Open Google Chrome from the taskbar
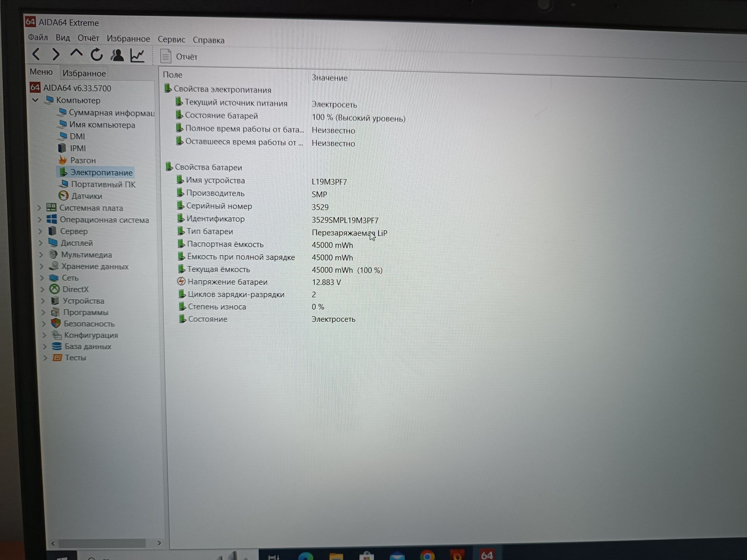Screen dimensions: 747x560 pos(427,555)
